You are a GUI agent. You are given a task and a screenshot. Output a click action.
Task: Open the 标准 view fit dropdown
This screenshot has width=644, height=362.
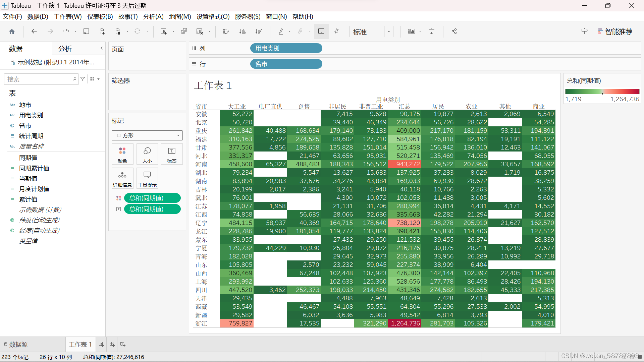371,32
